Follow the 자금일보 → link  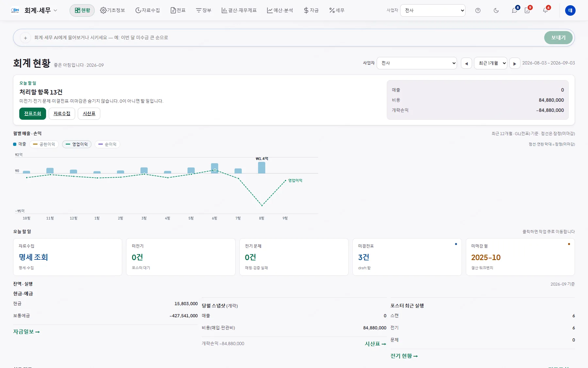[26, 332]
